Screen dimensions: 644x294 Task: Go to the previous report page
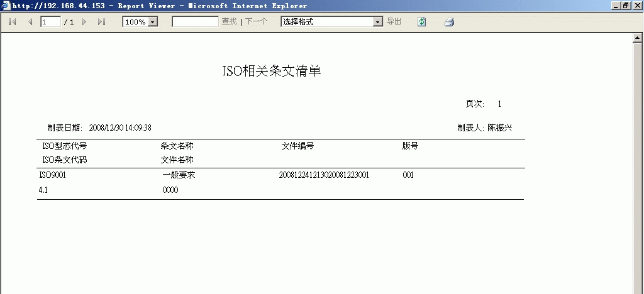(x=30, y=22)
